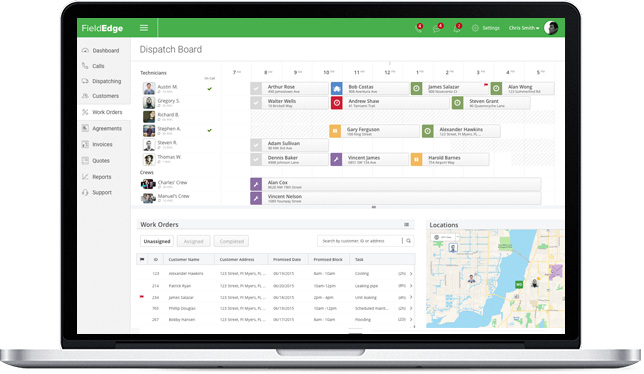
Task: Open the bell alerts icon
Action: point(457,28)
